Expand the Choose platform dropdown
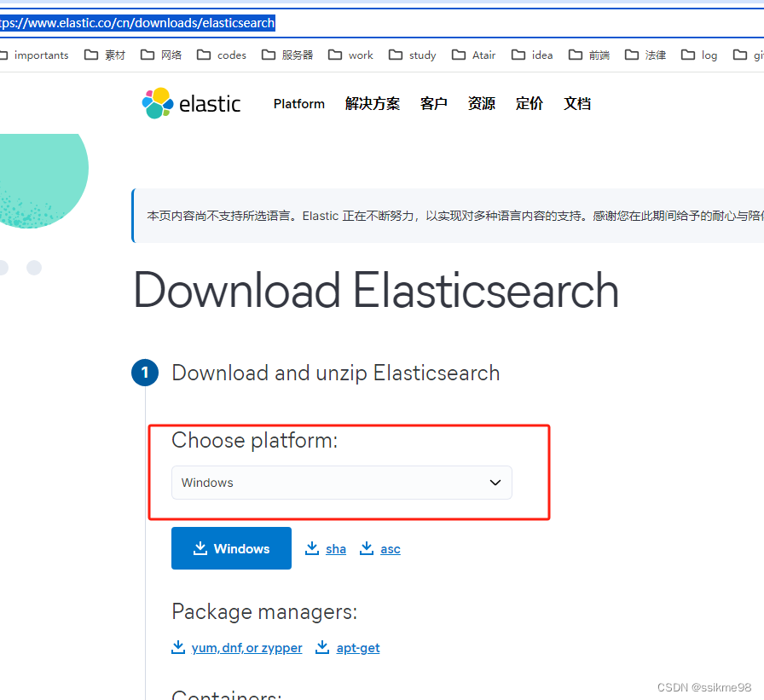 point(342,483)
